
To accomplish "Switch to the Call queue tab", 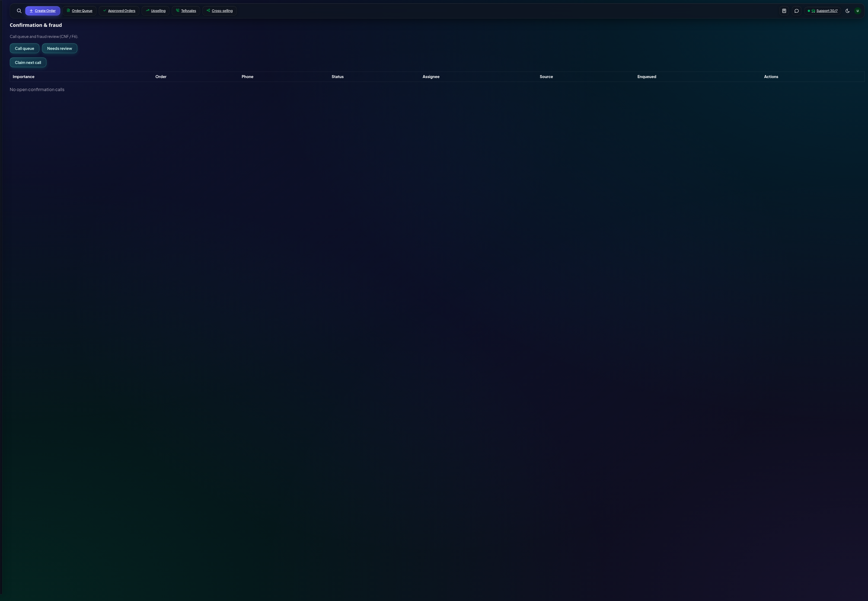I will (x=24, y=49).
